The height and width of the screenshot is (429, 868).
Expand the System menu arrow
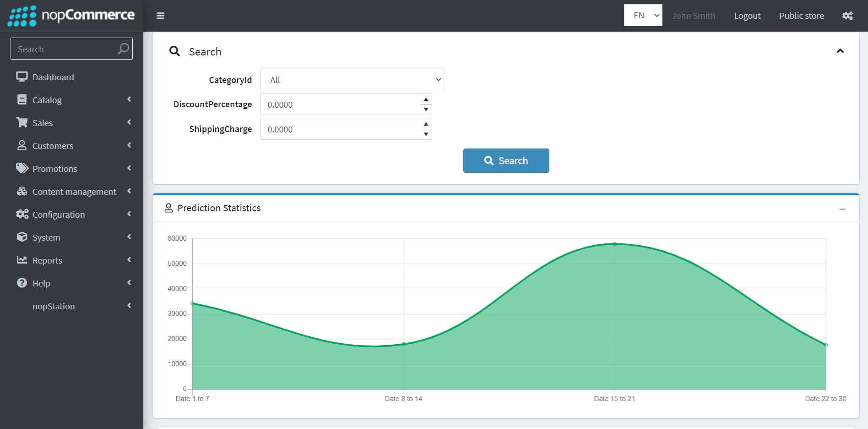(129, 237)
